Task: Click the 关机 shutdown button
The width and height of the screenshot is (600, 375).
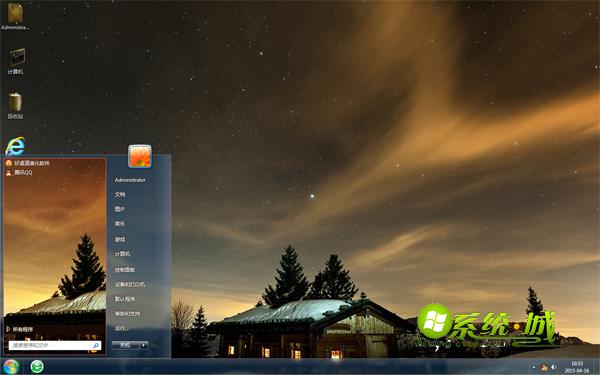Action: [126, 345]
